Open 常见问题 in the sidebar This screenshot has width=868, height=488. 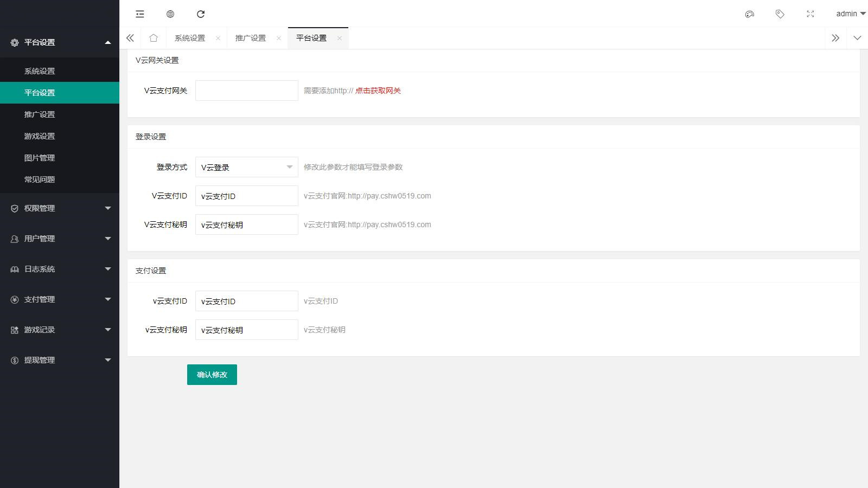(60, 179)
